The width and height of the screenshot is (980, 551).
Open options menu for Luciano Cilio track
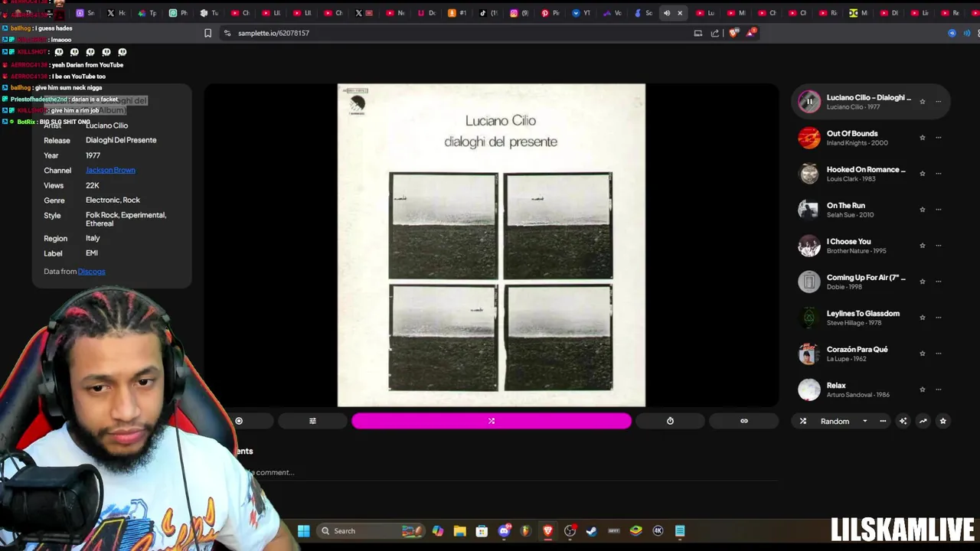pos(939,102)
